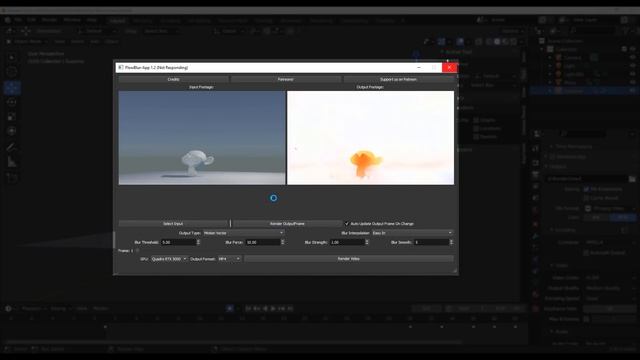Switch Blender viewport to material preview shading
This screenshot has height=360, width=640.
[505, 42]
